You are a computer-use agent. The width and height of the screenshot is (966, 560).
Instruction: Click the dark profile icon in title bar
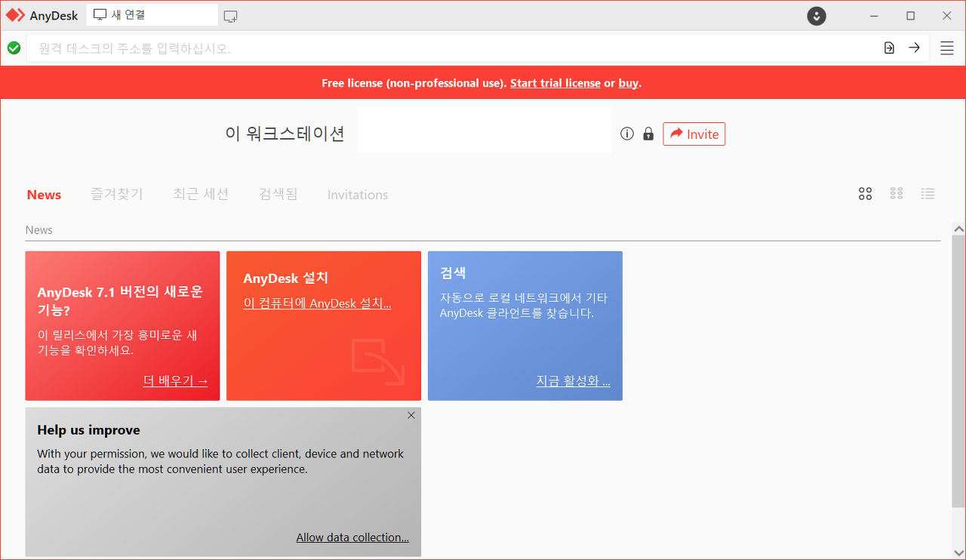[817, 16]
